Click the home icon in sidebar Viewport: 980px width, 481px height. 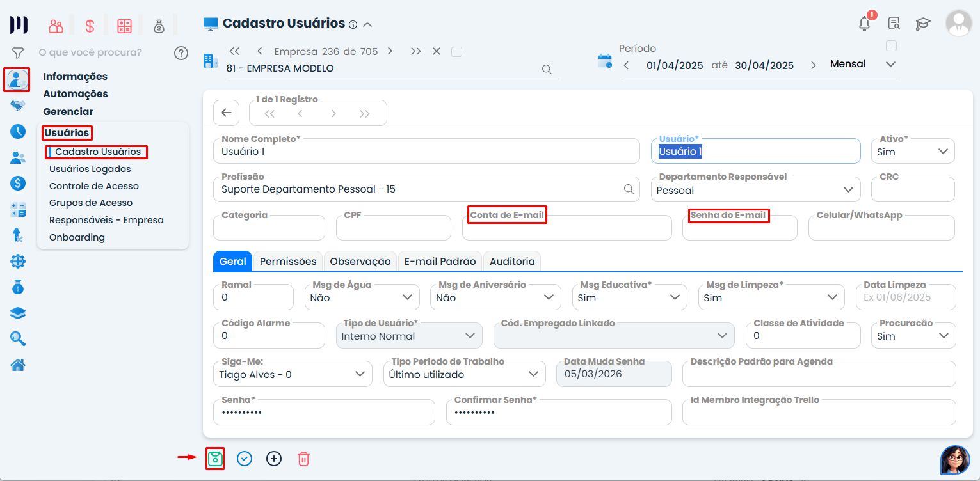(18, 365)
